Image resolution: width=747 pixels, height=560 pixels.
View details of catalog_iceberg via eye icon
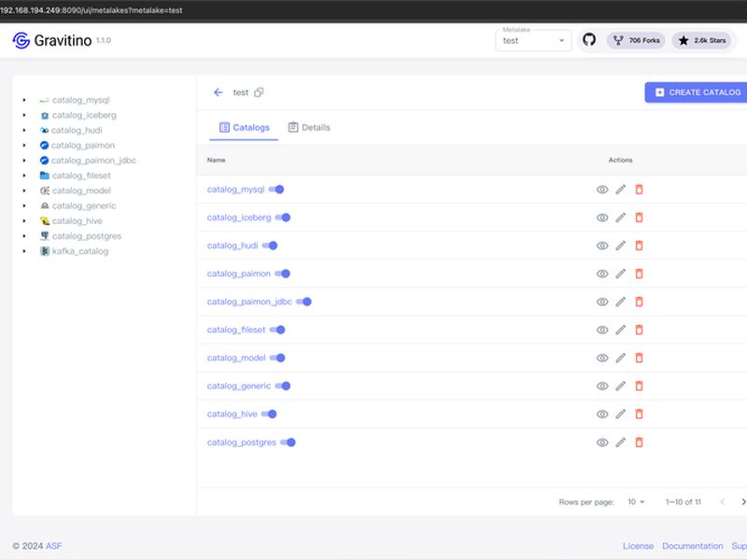[x=602, y=217]
